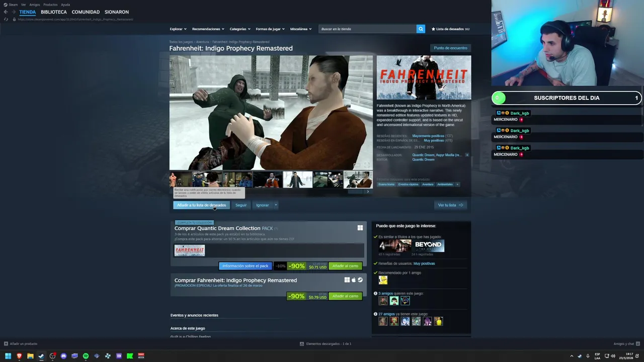Open Discord from the taskbar
The width and height of the screenshot is (644, 362).
click(63, 356)
